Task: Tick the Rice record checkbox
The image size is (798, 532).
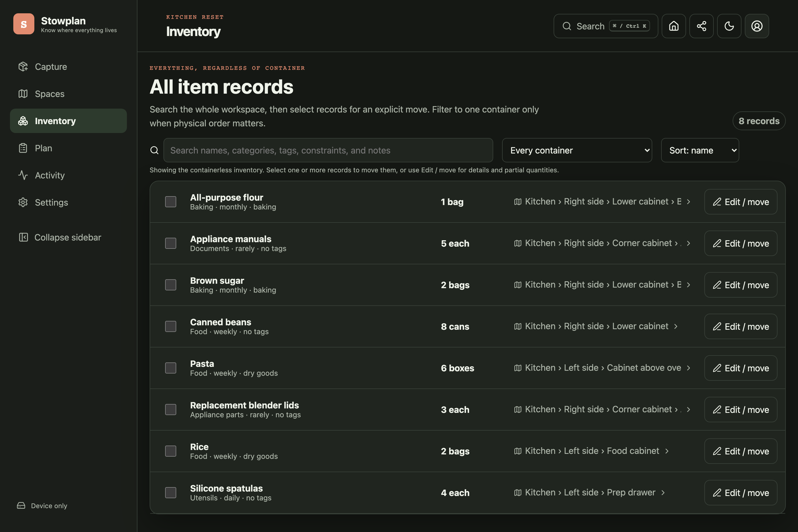Action: 171,451
